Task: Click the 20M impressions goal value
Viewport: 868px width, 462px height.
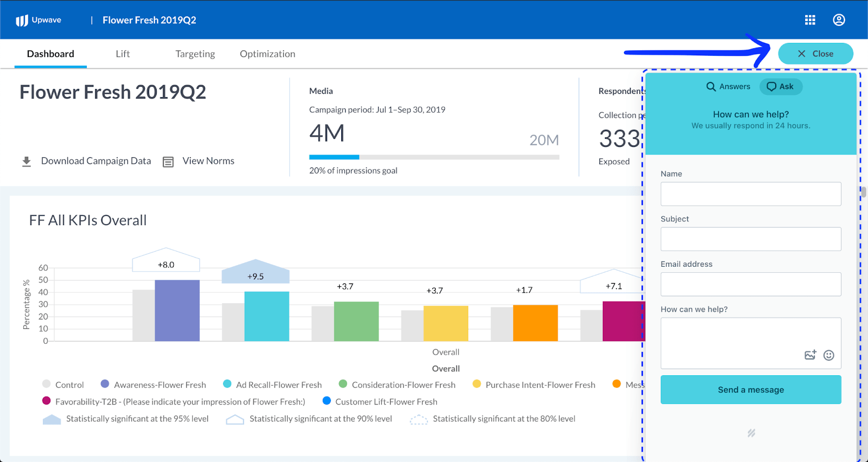Action: [544, 140]
